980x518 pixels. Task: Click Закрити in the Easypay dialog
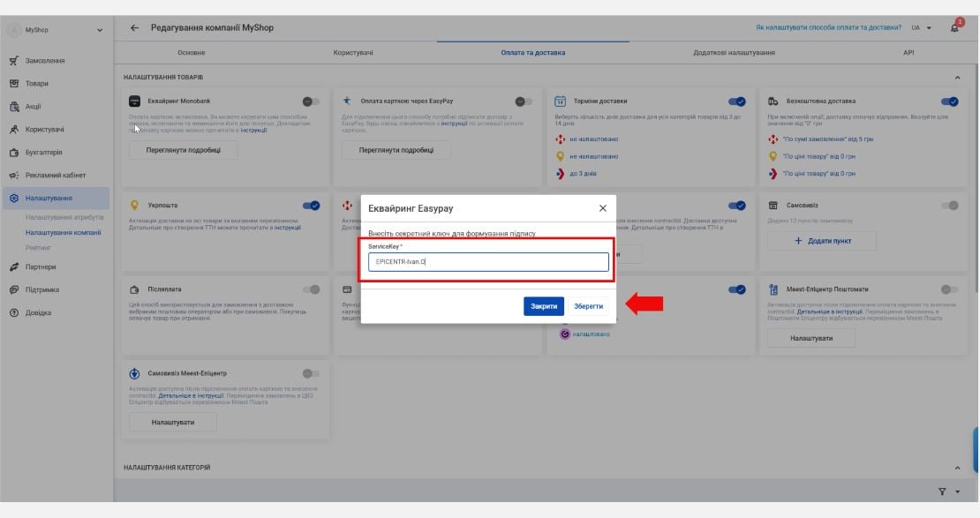pos(544,306)
